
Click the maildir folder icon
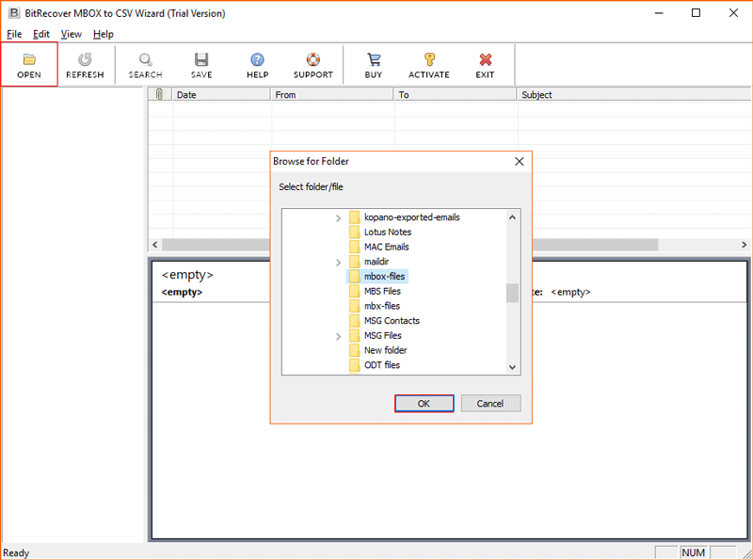coord(355,262)
